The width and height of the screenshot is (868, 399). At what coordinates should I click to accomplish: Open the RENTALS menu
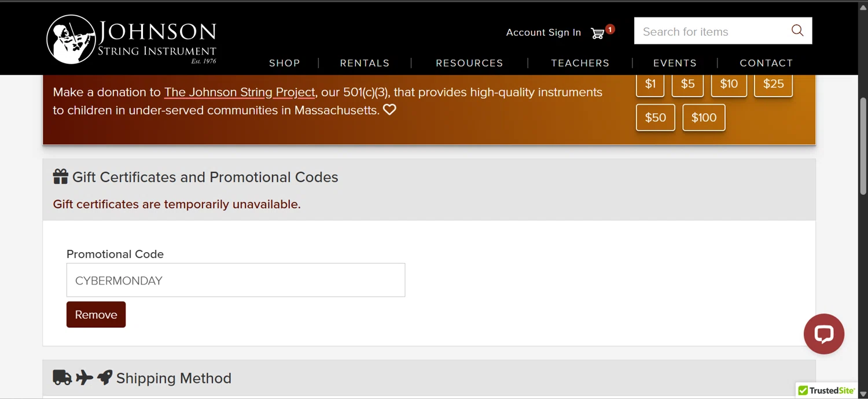pos(365,63)
